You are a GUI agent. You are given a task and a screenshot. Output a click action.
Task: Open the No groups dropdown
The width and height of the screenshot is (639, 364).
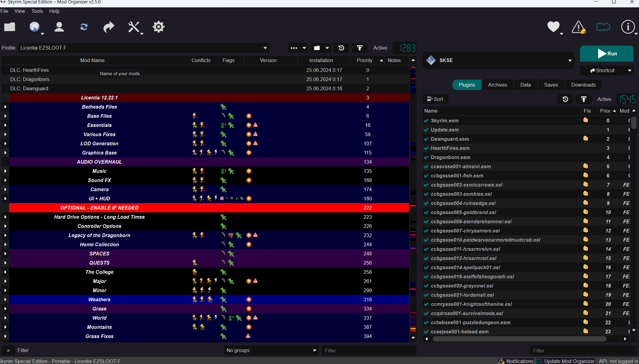pos(271,350)
